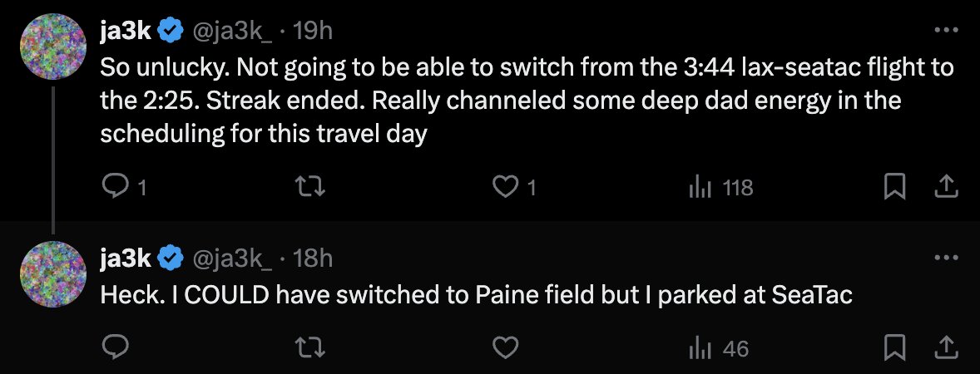Open the 18h timestamp link
Screen dimensions: 980x374
(x=313, y=258)
